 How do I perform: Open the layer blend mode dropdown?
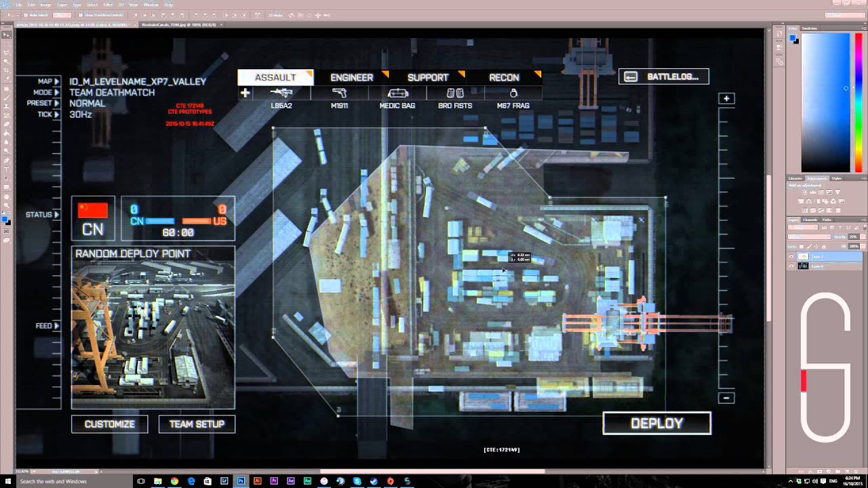(809, 237)
